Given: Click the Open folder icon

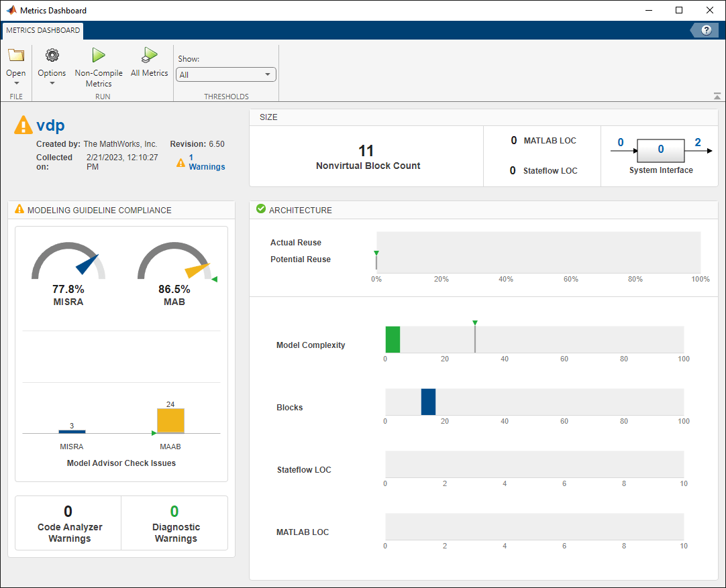Looking at the screenshot, I should click(16, 56).
